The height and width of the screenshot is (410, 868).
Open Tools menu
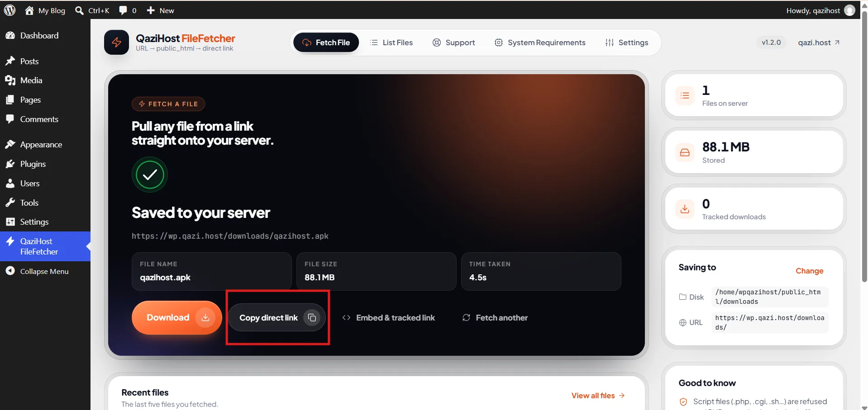(45, 203)
